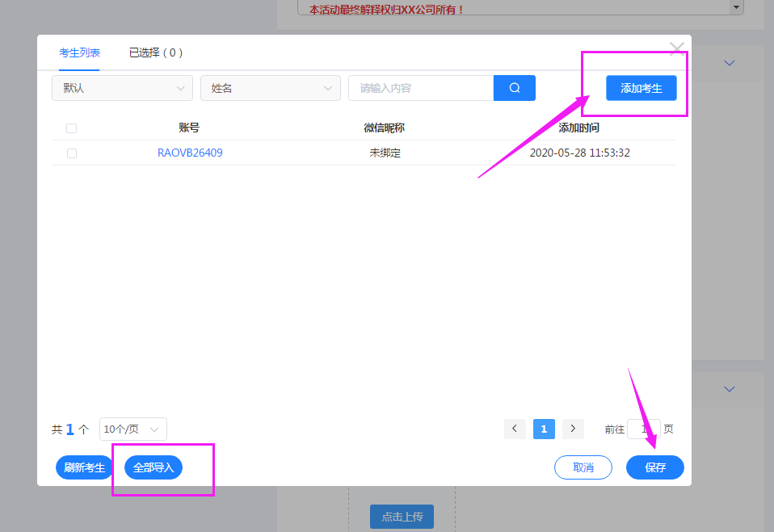Expand the lower chevron behind the dialog

(729, 389)
